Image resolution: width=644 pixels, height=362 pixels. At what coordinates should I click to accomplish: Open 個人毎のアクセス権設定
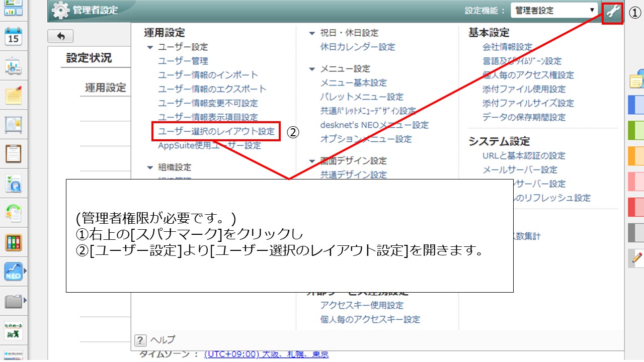click(x=528, y=75)
